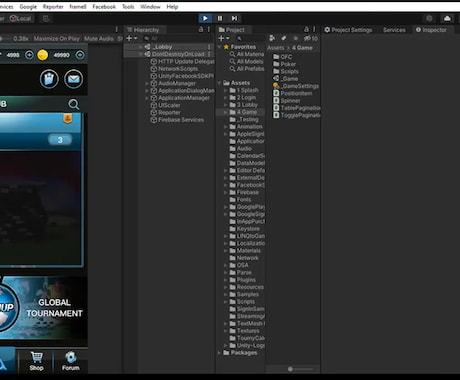Open the Window menu
460x380 pixels.
click(x=150, y=7)
